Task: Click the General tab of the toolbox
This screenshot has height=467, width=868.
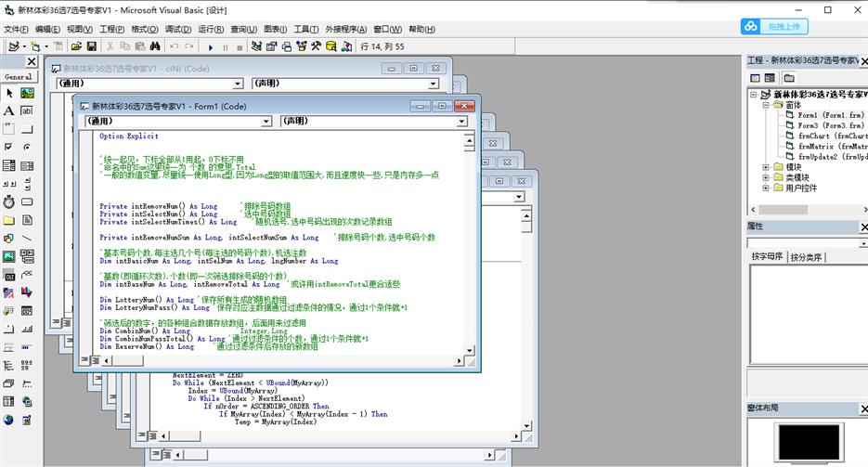Action: (x=19, y=77)
